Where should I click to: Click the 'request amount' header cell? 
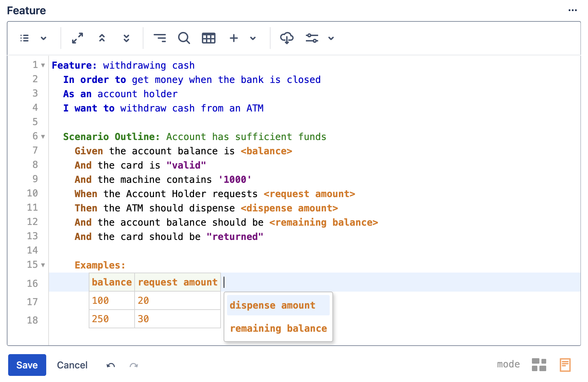pos(177,282)
